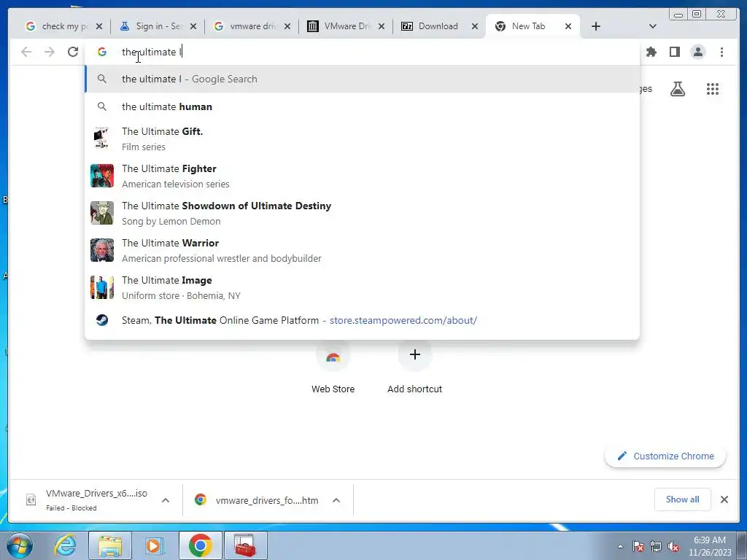Screen dimensions: 747x560
Task: Open the red toolbox taskbar app
Action: point(245,545)
